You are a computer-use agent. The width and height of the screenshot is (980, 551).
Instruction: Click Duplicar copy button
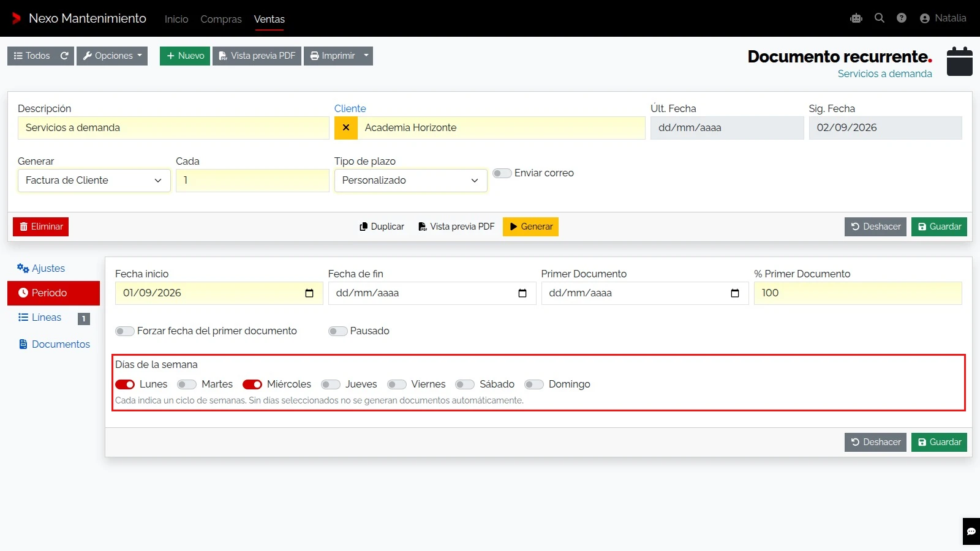[x=382, y=227]
